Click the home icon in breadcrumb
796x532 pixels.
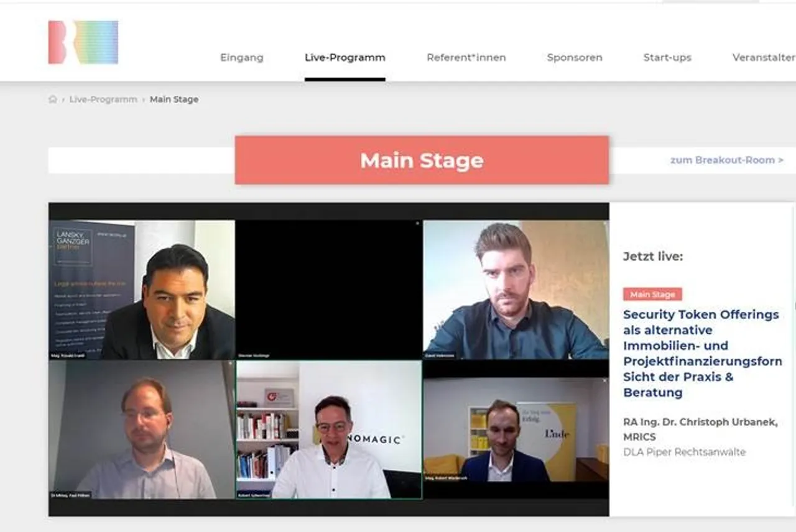tap(53, 99)
